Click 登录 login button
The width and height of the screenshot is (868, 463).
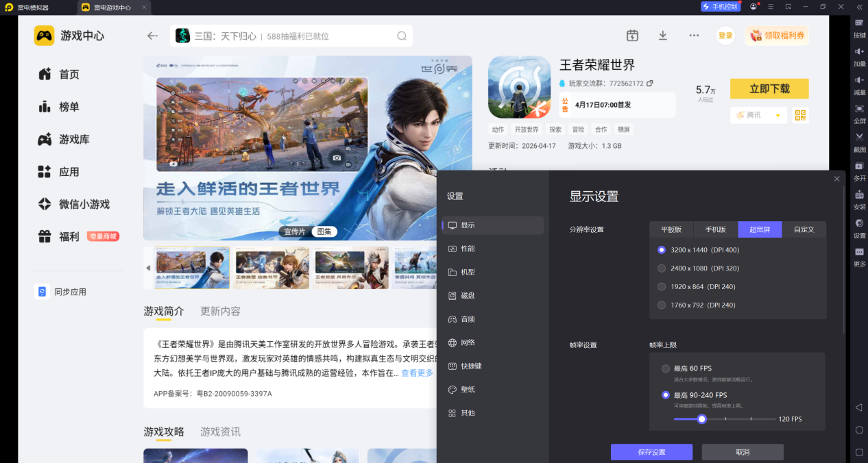[x=725, y=36]
